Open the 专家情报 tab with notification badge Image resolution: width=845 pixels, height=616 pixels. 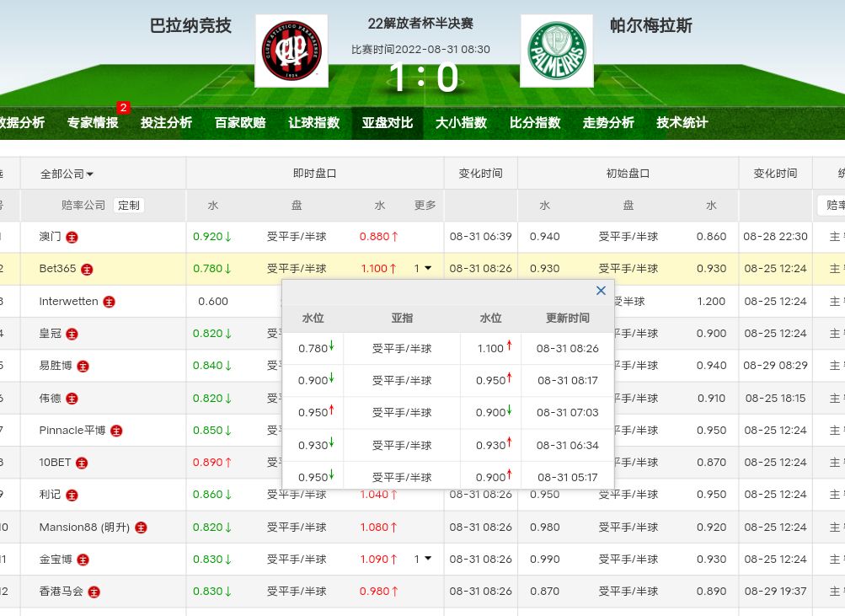(93, 122)
